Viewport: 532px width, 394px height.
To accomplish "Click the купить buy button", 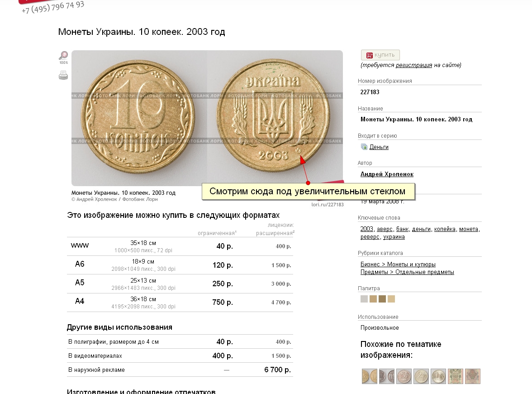I will (380, 55).
